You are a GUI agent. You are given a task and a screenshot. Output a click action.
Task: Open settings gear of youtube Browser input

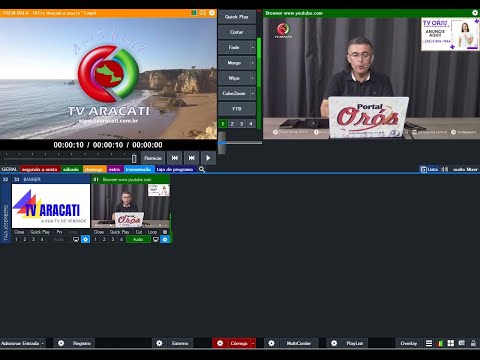click(165, 239)
